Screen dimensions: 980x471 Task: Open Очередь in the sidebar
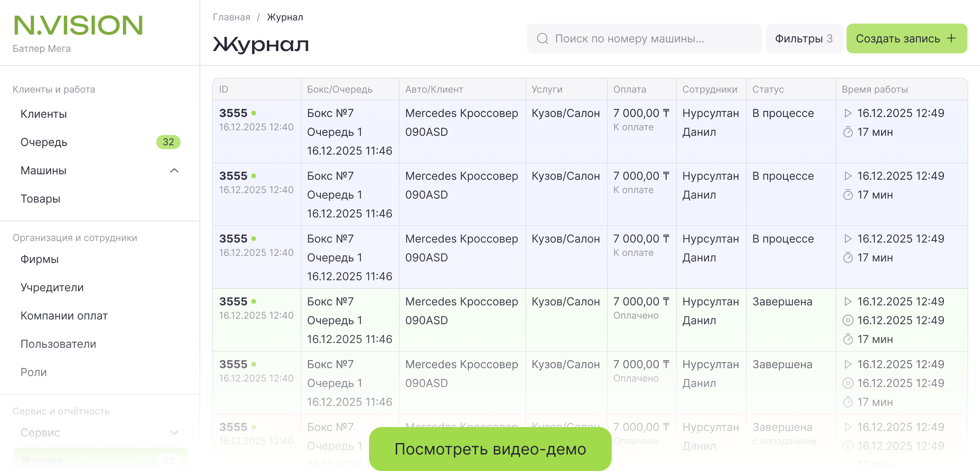[44, 142]
